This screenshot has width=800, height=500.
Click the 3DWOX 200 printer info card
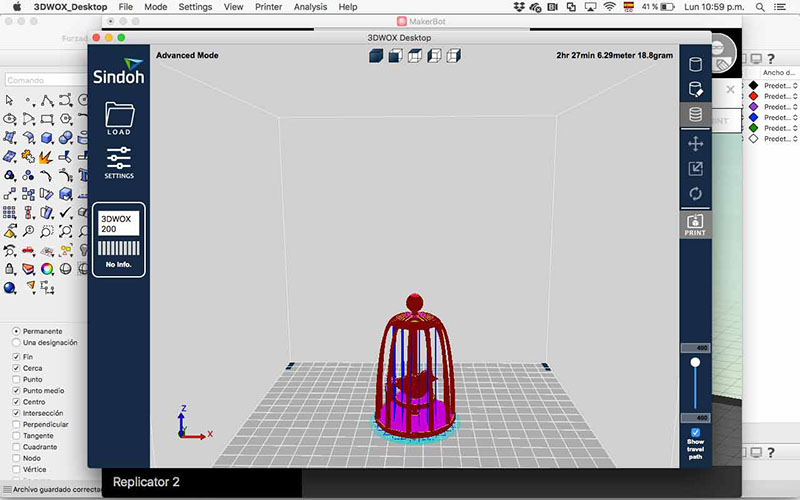tap(119, 240)
